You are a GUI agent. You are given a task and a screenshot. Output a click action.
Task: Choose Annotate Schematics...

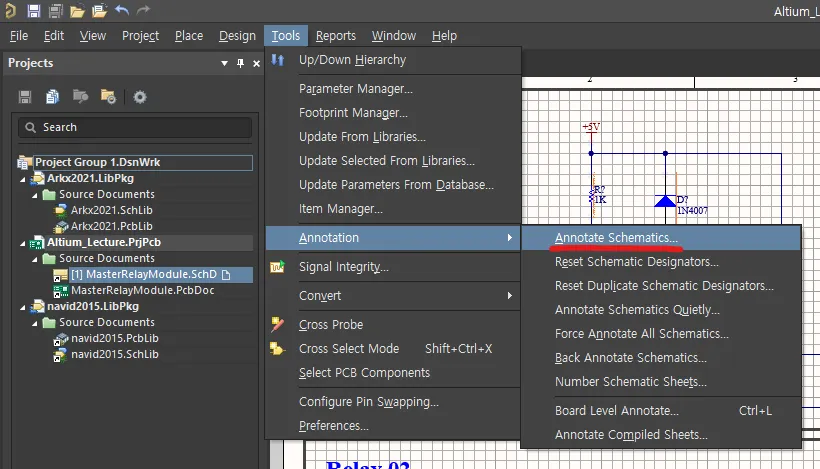[x=661, y=238]
